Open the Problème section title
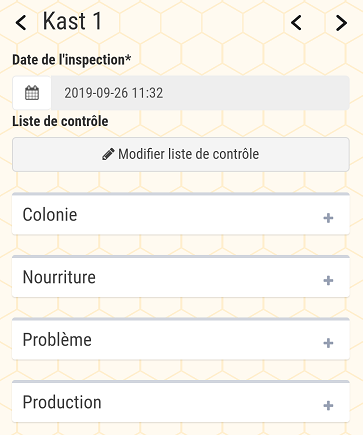The height and width of the screenshot is (435, 363). [x=57, y=339]
